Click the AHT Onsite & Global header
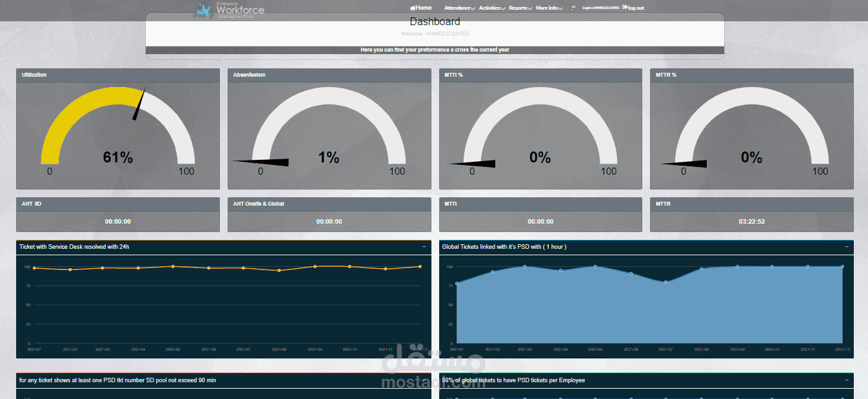Image resolution: width=868 pixels, height=399 pixels. point(330,204)
